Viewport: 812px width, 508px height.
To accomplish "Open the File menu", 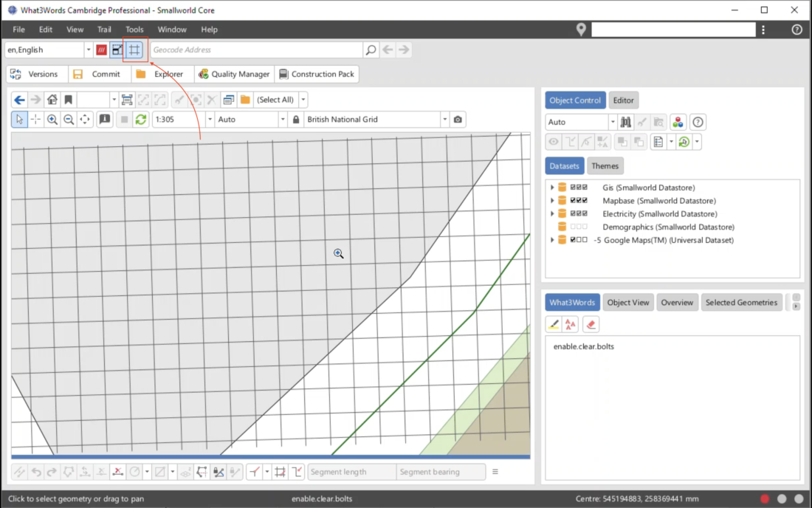I will [x=18, y=30].
